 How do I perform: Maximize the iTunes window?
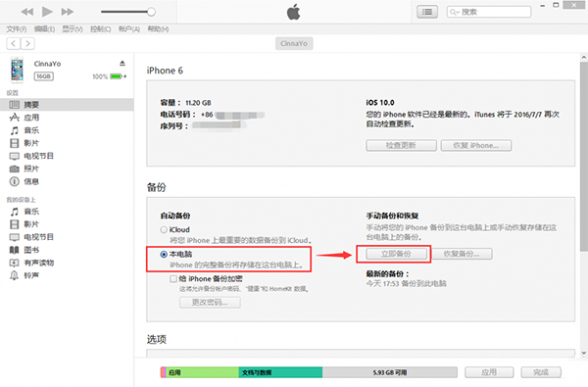coord(556,5)
